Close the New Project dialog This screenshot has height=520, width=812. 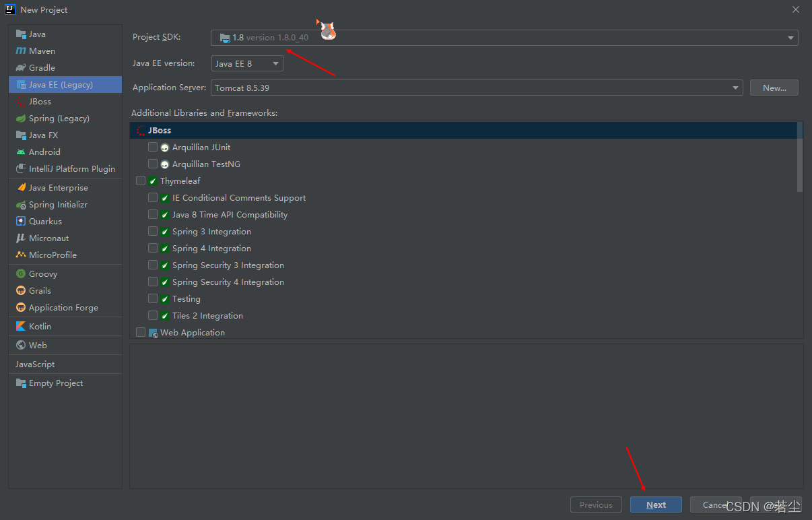tap(796, 9)
